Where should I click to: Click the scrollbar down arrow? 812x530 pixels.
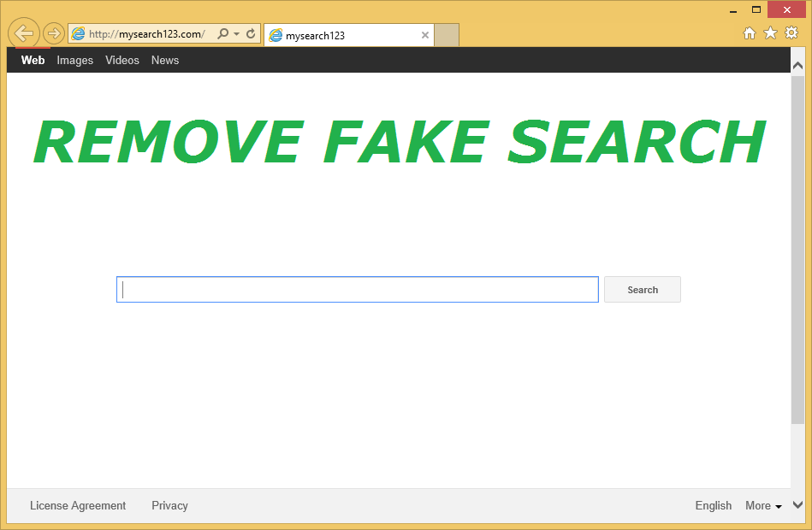point(797,505)
